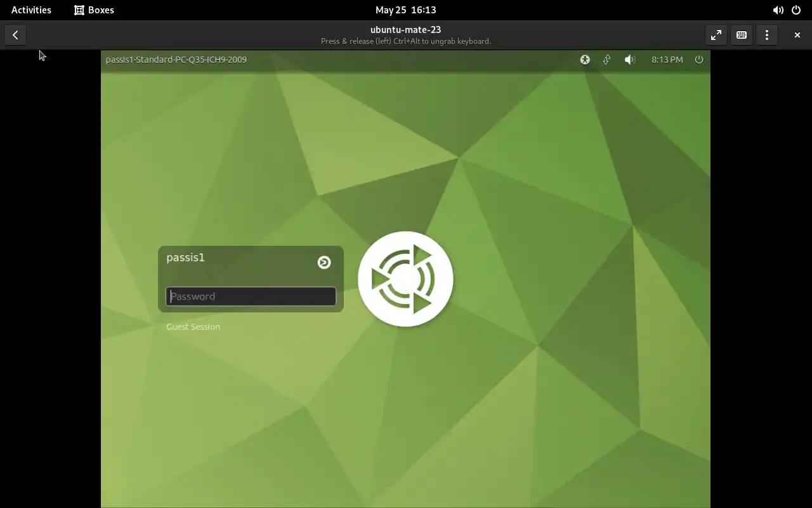
Task: Open the host power menu icon
Action: [796, 10]
